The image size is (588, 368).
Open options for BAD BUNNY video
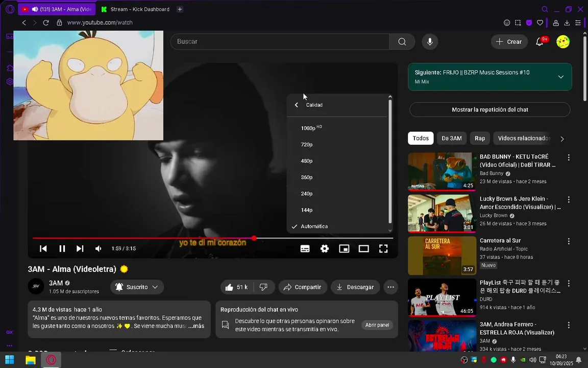[569, 157]
